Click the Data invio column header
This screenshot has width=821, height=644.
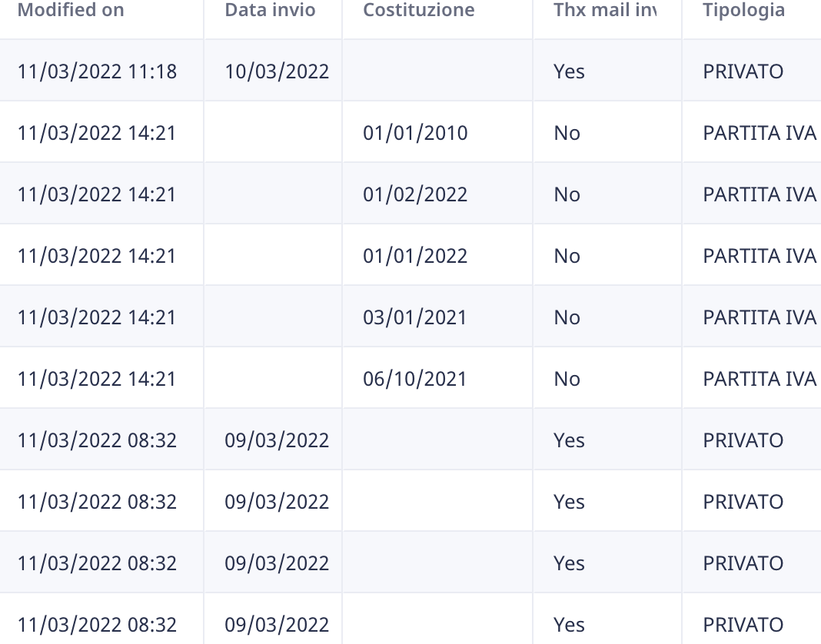click(270, 11)
